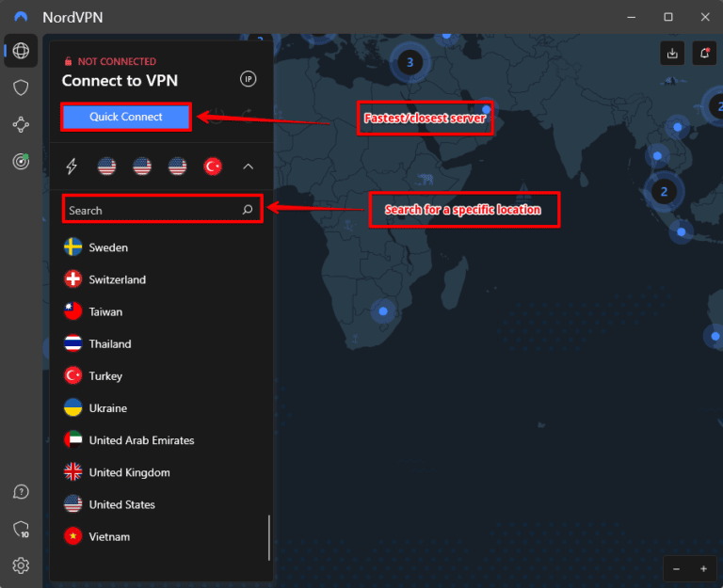Click the Search locations field

pyautogui.click(x=151, y=210)
